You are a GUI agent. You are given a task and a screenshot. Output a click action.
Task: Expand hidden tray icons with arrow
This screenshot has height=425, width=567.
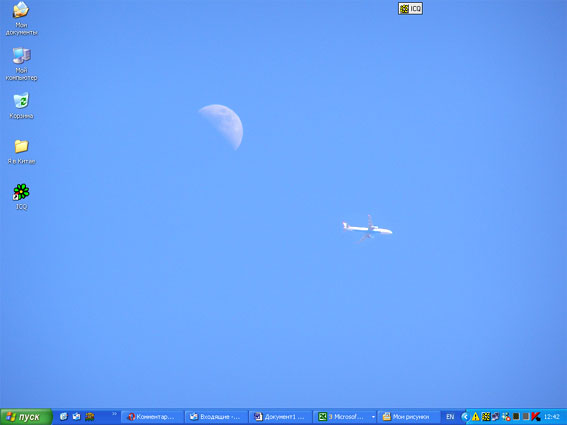(x=465, y=417)
